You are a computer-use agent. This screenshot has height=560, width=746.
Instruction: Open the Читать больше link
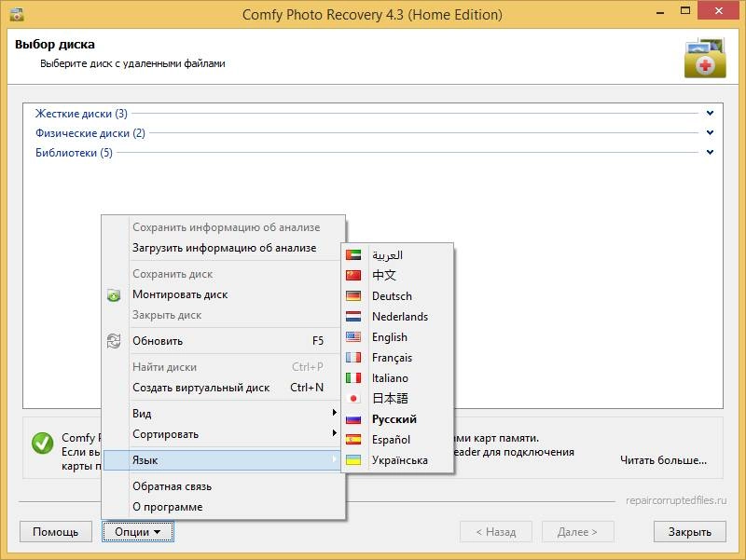click(x=663, y=459)
